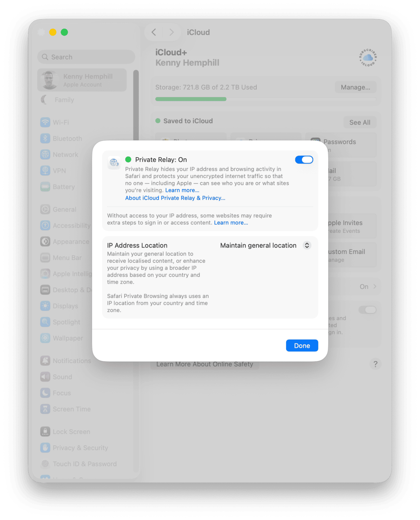Select the Lock Screen label in sidebar
The height and width of the screenshot is (520, 420).
pos(71,431)
